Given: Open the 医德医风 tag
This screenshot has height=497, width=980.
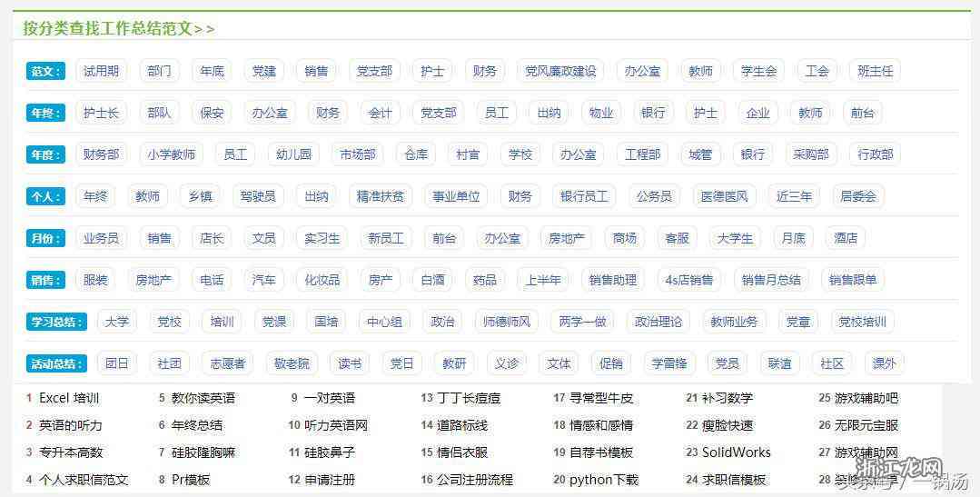Looking at the screenshot, I should [x=725, y=196].
